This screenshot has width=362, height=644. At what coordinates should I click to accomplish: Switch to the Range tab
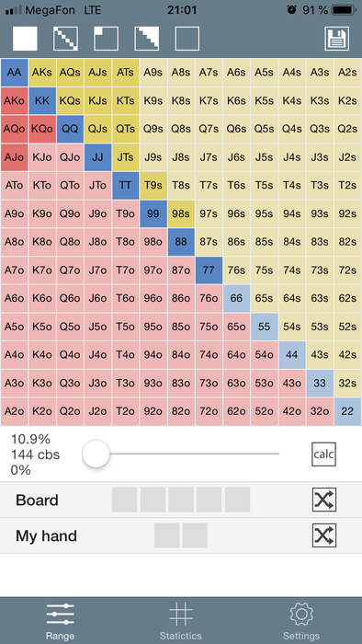pyautogui.click(x=61, y=621)
